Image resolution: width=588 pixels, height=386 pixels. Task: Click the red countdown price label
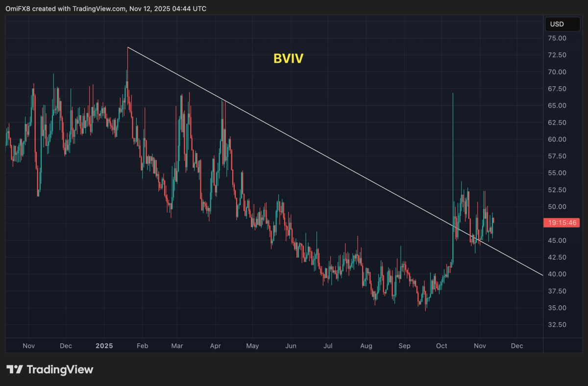[562, 223]
